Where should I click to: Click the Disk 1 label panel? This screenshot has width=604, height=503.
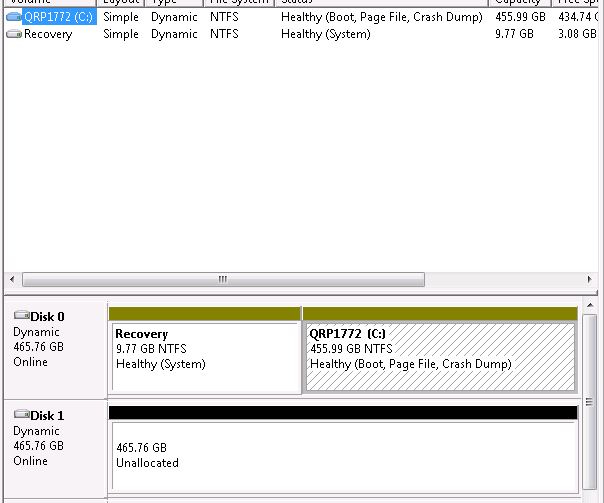coord(55,449)
